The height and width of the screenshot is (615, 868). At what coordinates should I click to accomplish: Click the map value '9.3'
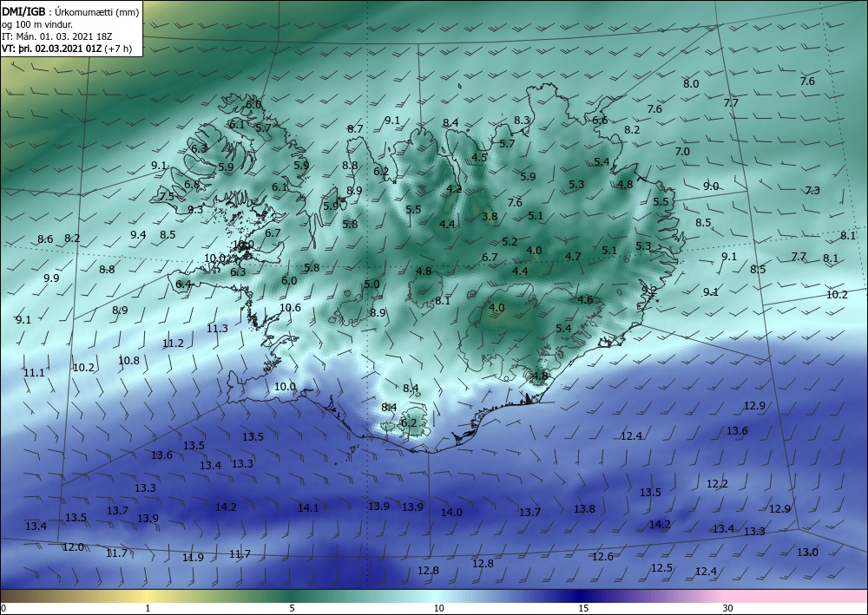click(x=195, y=210)
